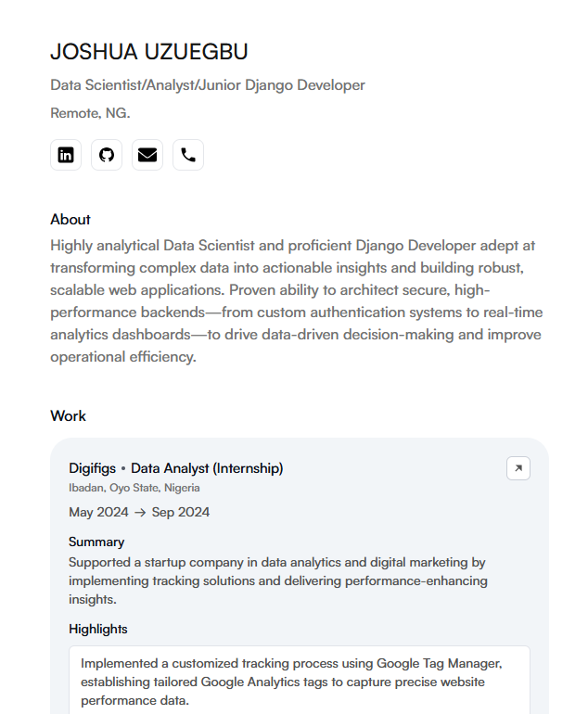Image resolution: width=588 pixels, height=714 pixels.
Task: Open the GitHub profile icon
Action: pyautogui.click(x=107, y=155)
